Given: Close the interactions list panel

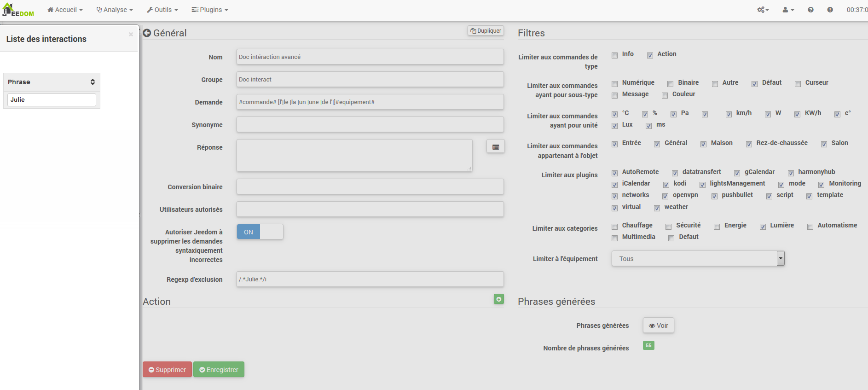Looking at the screenshot, I should click(x=131, y=35).
